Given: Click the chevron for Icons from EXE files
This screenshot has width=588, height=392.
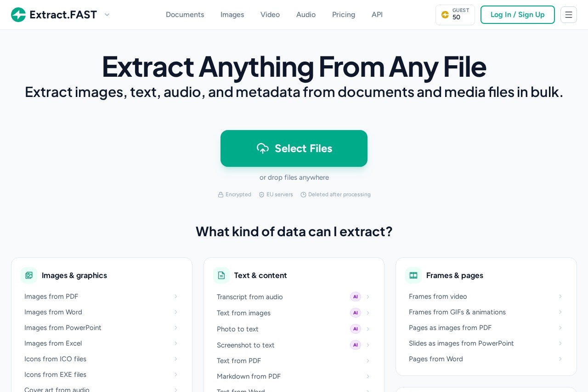Looking at the screenshot, I should [x=175, y=375].
